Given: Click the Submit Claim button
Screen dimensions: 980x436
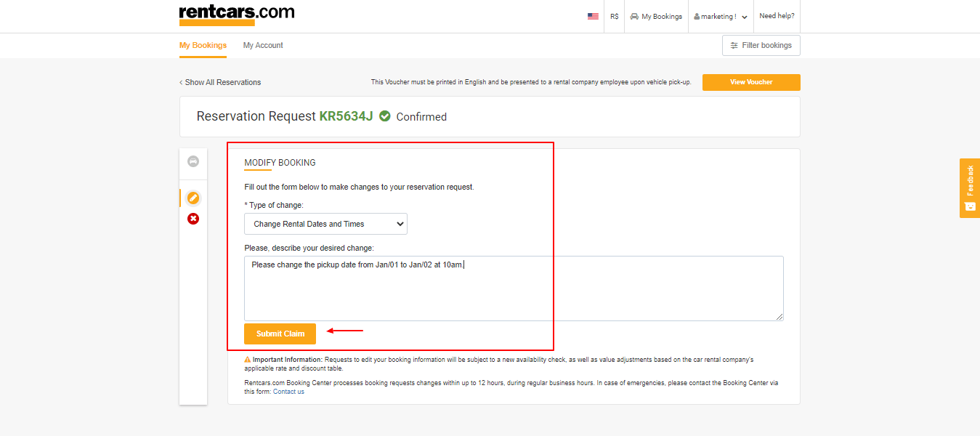Looking at the screenshot, I should (x=279, y=334).
